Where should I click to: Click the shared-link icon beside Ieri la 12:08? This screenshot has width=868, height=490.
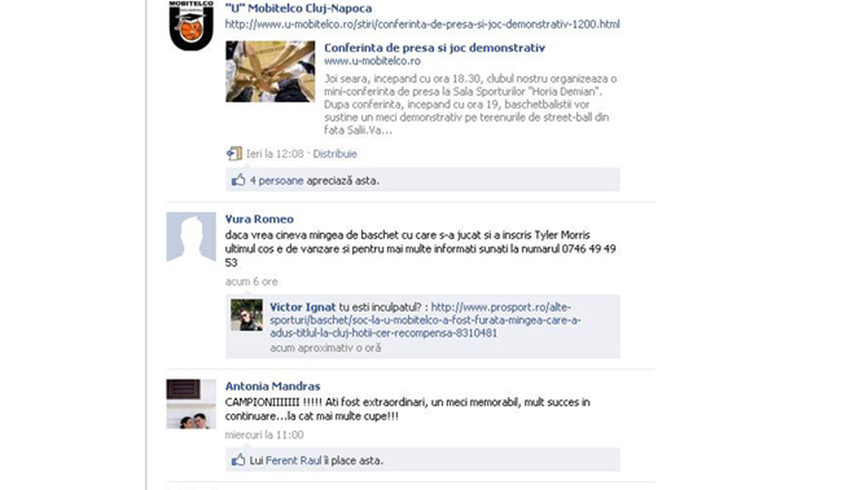pyautogui.click(x=234, y=153)
